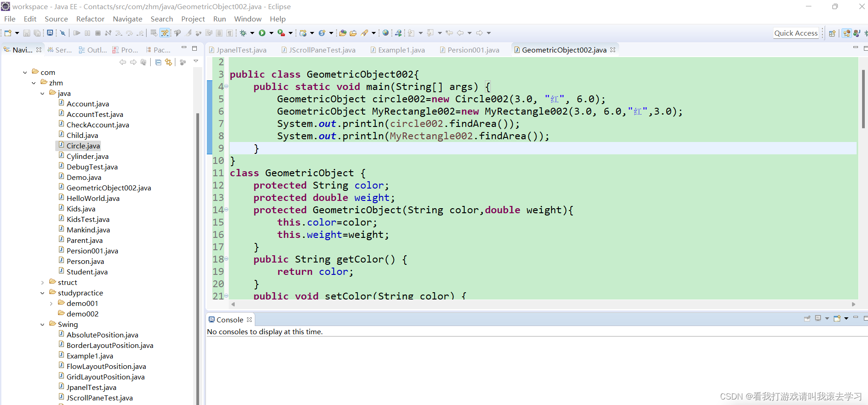
Task: Click the Forward navigation arrow in main toolbar
Action: point(479,33)
